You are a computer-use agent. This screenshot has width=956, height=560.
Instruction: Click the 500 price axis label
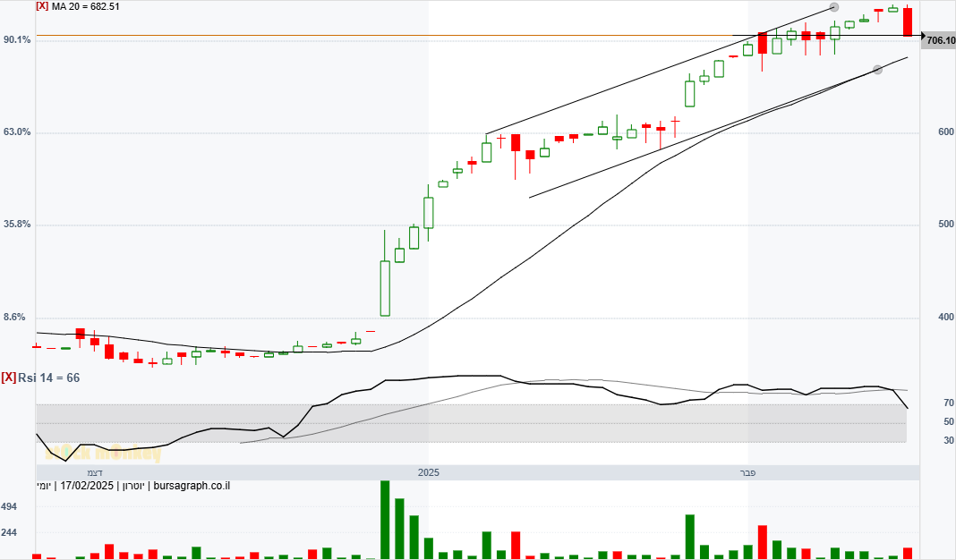click(945, 225)
